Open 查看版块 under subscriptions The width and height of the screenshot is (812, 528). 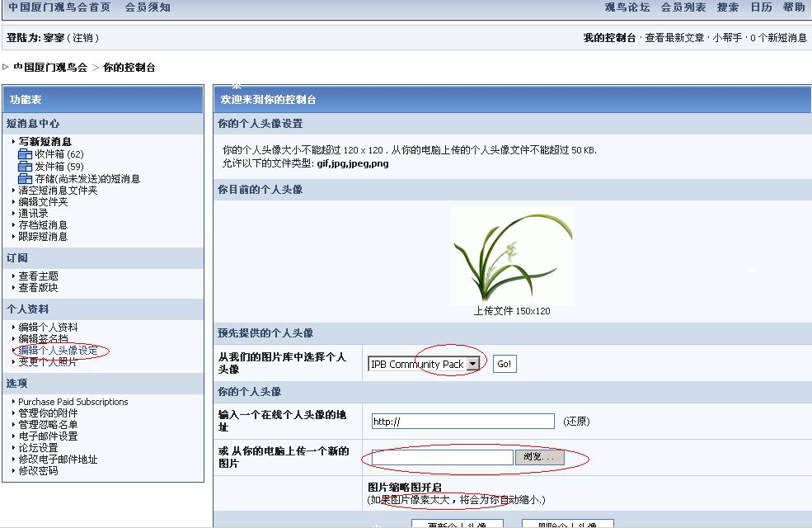tap(38, 288)
